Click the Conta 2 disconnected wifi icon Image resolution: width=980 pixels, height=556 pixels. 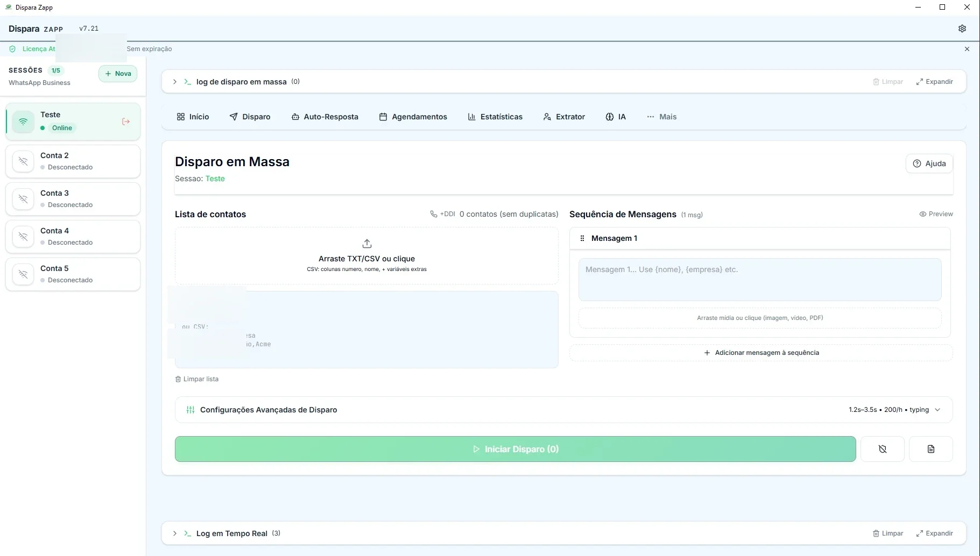[23, 161]
